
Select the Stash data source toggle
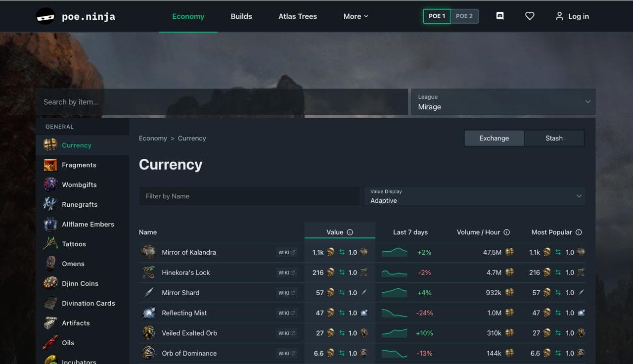click(554, 138)
